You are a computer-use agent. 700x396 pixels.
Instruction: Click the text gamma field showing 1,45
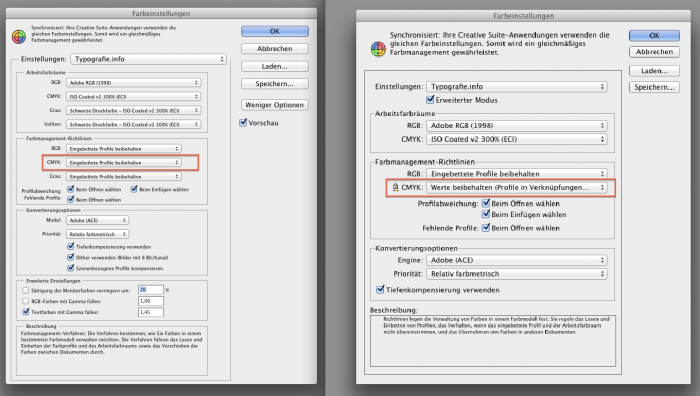tap(151, 312)
